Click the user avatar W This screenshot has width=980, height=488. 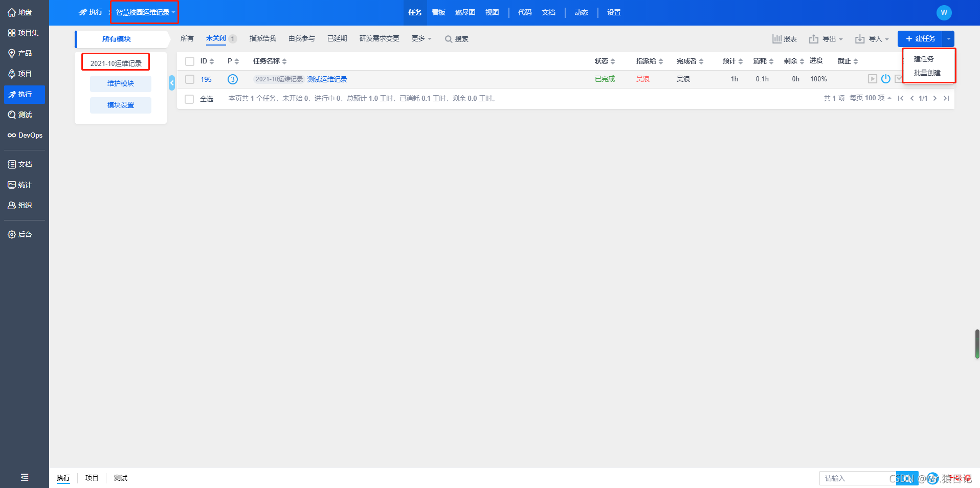coord(944,12)
